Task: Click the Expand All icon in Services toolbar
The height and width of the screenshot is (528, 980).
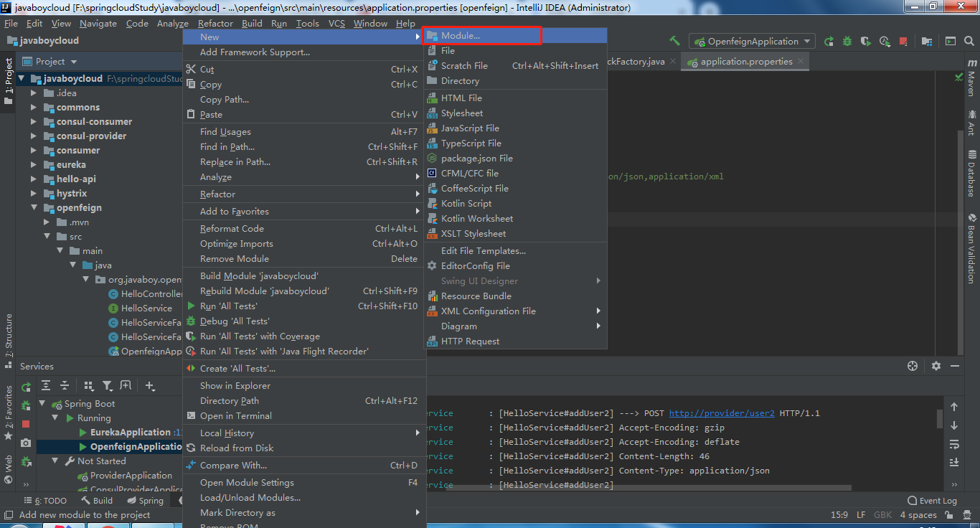Action: tap(46, 386)
